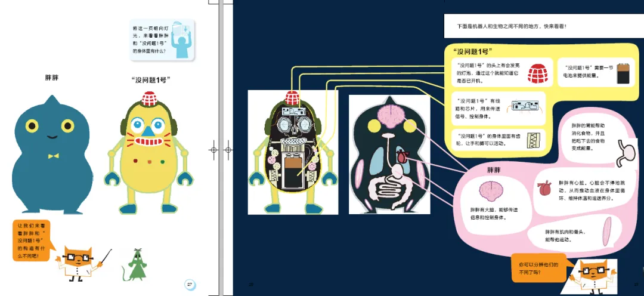The image size is (644, 296).
Task: Click the '"没问题1号"' heading on left page
Action: (150, 80)
